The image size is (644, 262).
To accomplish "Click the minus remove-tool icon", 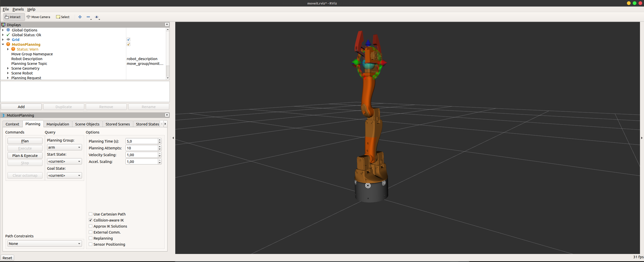I will [x=88, y=17].
